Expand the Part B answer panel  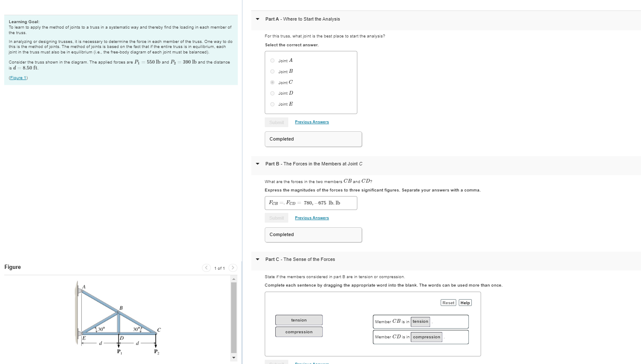pyautogui.click(x=313, y=234)
